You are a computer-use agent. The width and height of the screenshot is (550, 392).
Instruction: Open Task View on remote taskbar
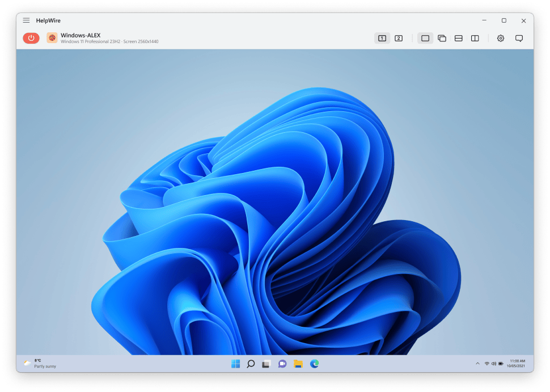tap(266, 364)
